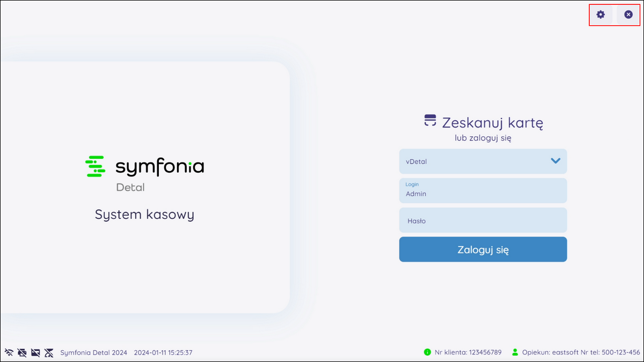The height and width of the screenshot is (362, 644).
Task: Click the Zeskanuj kartę heading
Action: pos(492,123)
